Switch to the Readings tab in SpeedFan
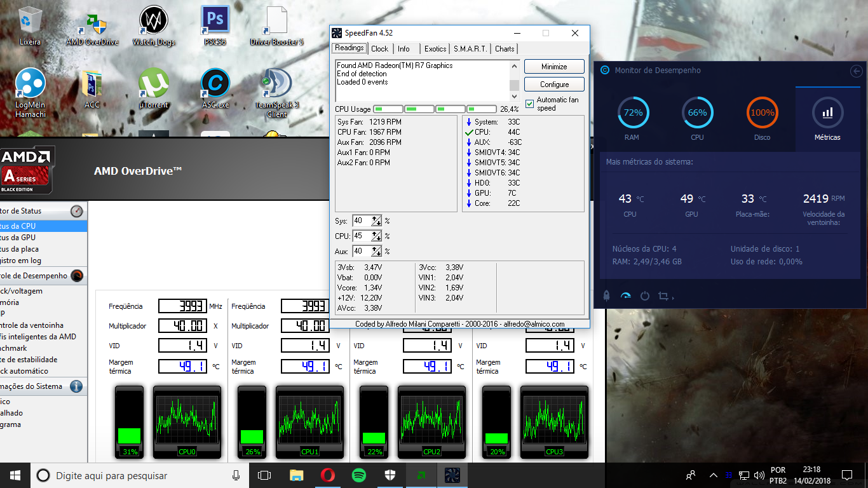The image size is (868, 488). coord(349,48)
